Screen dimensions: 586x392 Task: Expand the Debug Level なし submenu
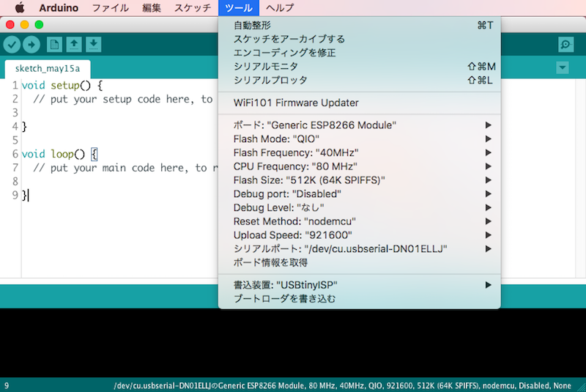click(x=359, y=208)
